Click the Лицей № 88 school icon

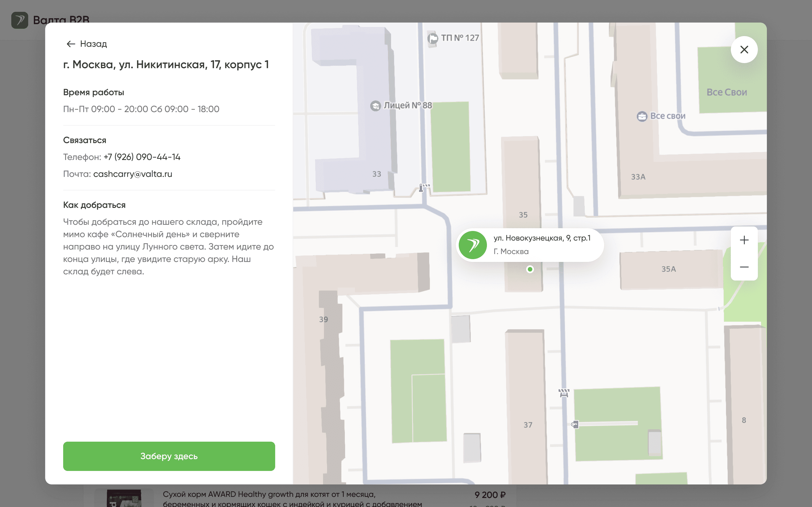[376, 106]
